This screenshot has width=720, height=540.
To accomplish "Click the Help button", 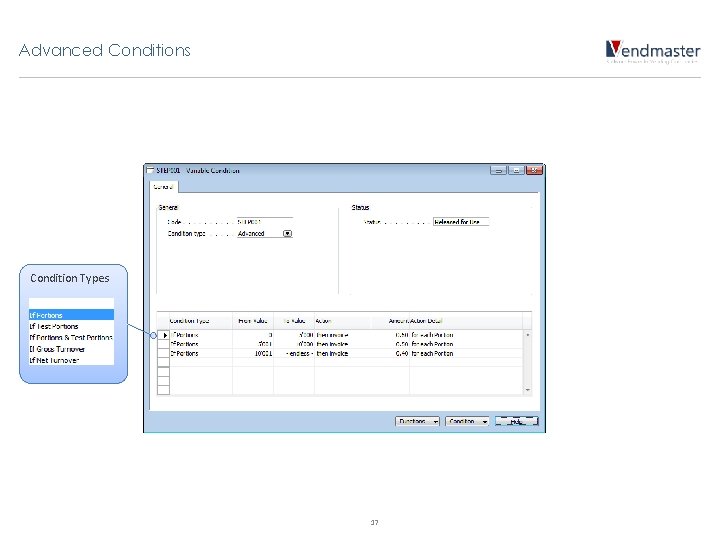I will (517, 421).
